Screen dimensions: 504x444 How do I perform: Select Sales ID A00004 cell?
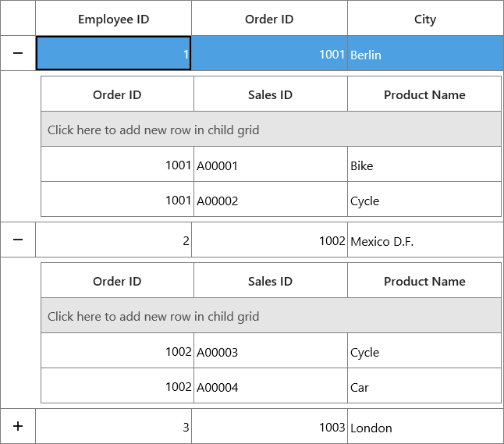pyautogui.click(x=270, y=385)
